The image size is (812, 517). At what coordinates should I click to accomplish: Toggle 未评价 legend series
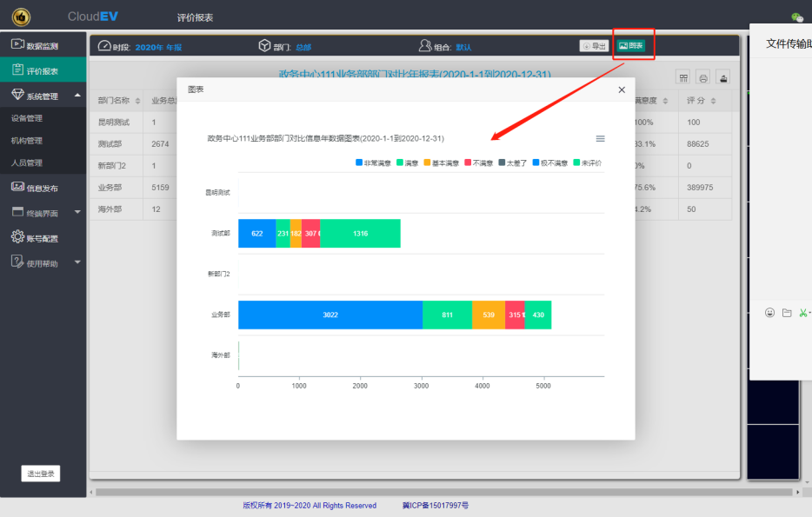click(587, 163)
